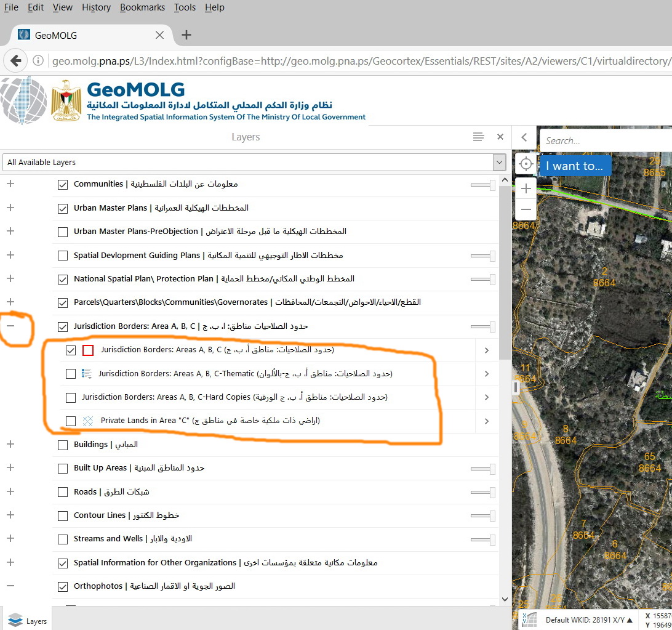Enable Spatial Devlopment Guiding Plans layer

[x=63, y=256]
